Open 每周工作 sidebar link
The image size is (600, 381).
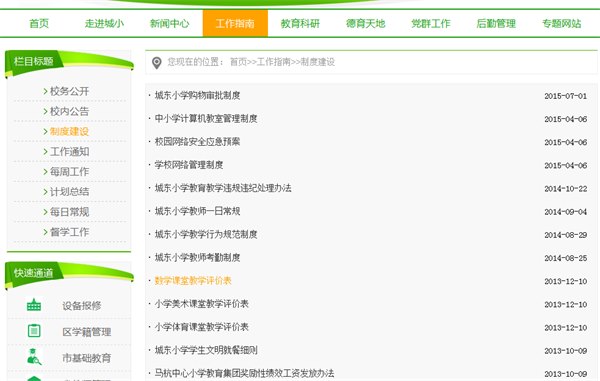click(69, 172)
